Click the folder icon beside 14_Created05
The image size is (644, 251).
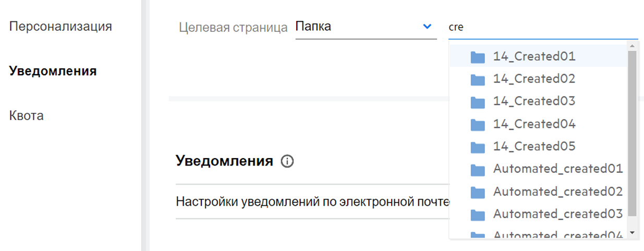[478, 147]
